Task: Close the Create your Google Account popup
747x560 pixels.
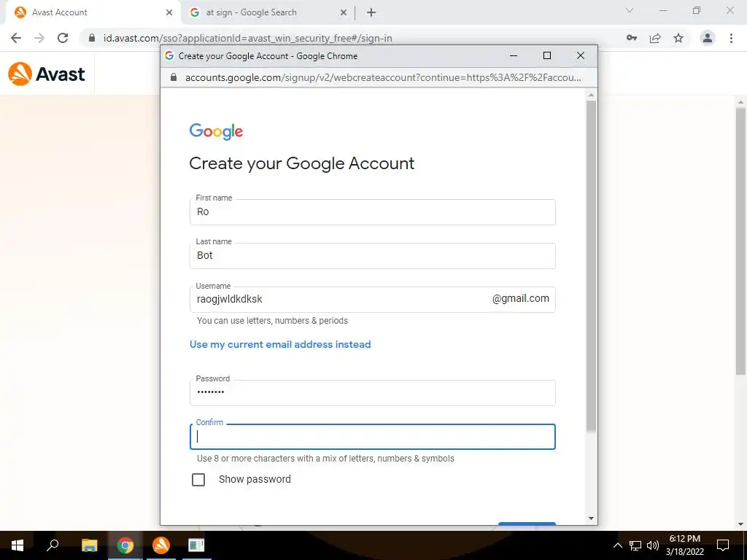Action: point(580,55)
